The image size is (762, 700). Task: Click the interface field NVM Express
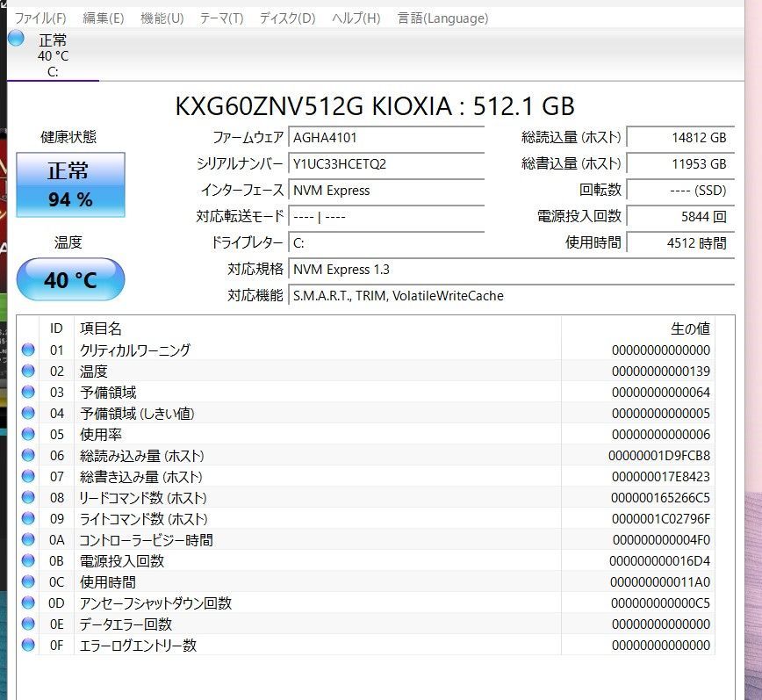click(x=386, y=190)
